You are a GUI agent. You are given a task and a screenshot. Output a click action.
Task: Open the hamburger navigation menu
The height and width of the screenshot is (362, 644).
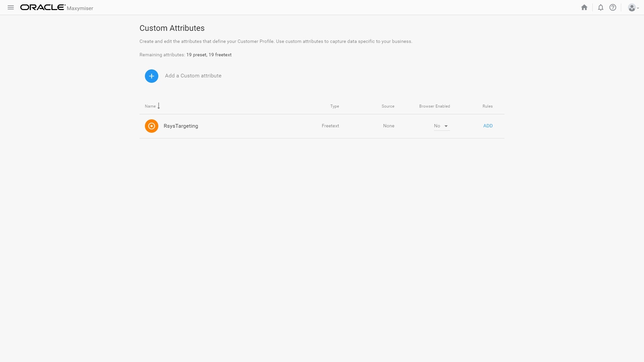11,7
